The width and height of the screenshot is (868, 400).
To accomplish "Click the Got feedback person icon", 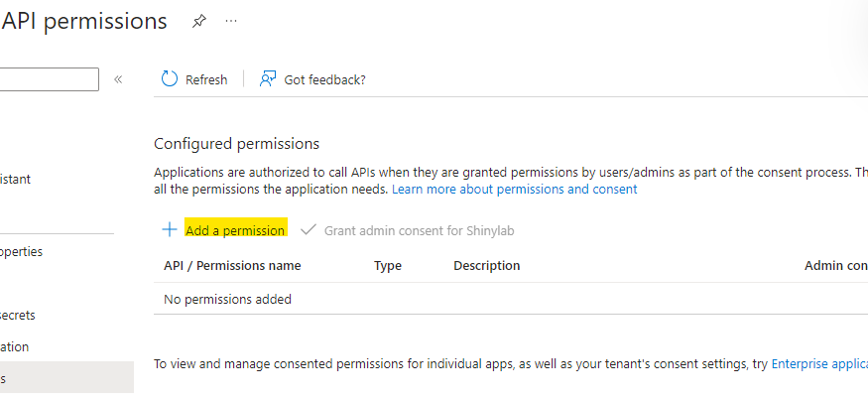I will tap(267, 79).
